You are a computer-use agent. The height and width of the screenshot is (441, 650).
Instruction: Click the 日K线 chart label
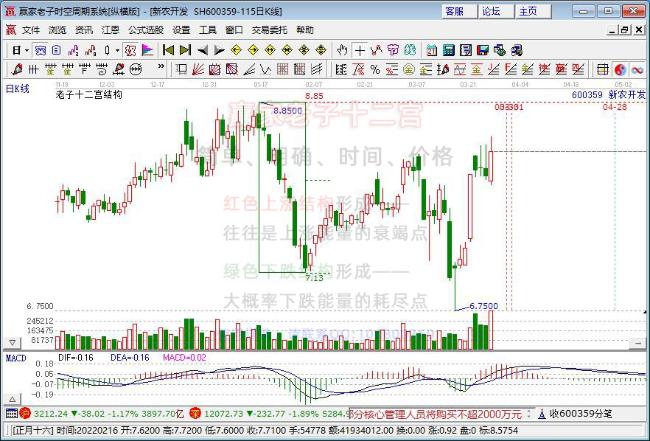[17, 88]
